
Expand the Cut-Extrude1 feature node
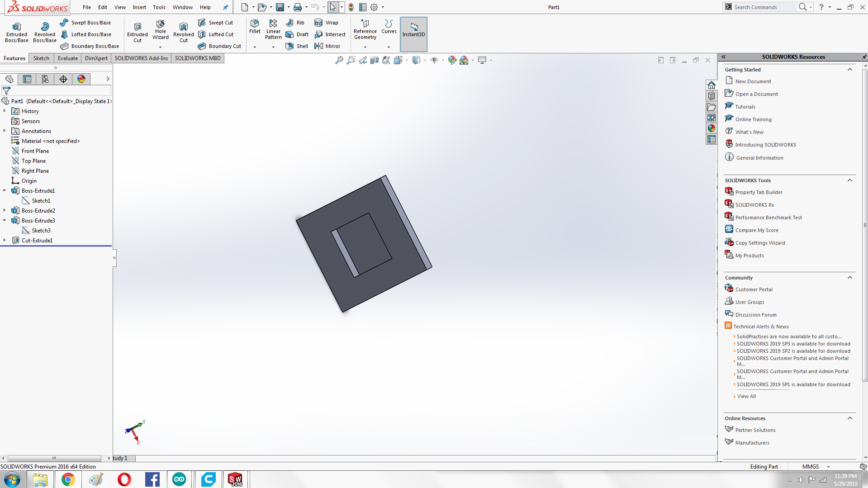(5, 241)
